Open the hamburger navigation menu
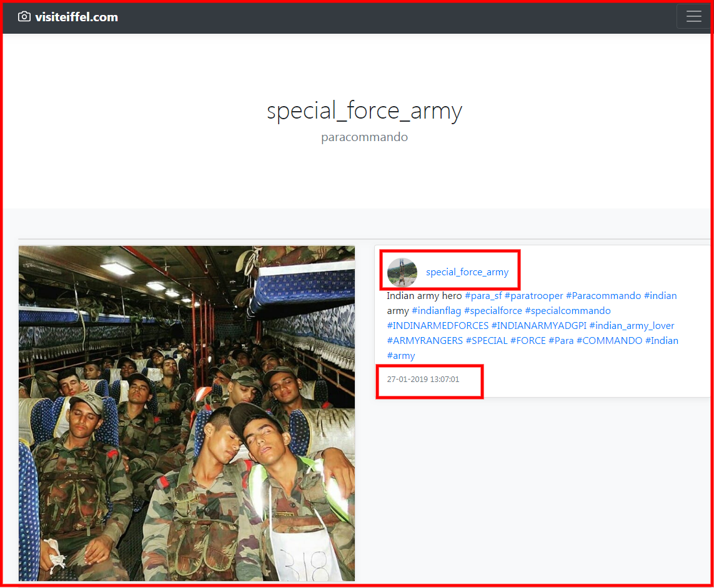The width and height of the screenshot is (714, 588). (693, 16)
